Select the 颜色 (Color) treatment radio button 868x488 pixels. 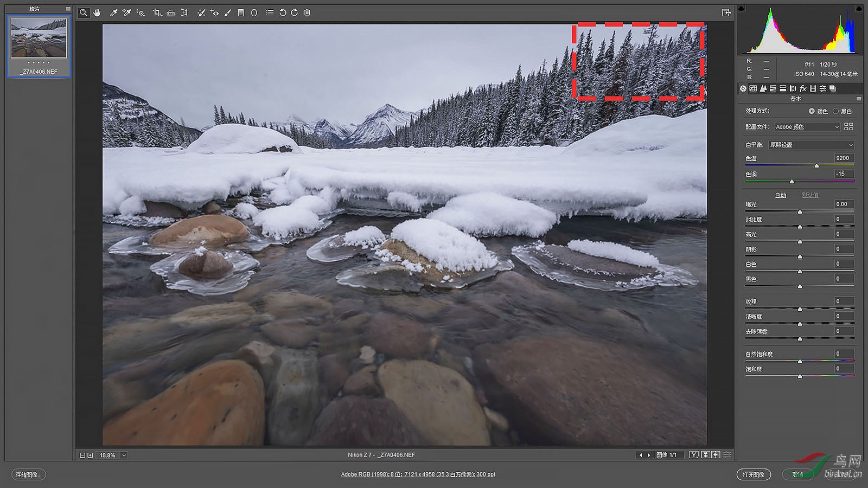812,111
